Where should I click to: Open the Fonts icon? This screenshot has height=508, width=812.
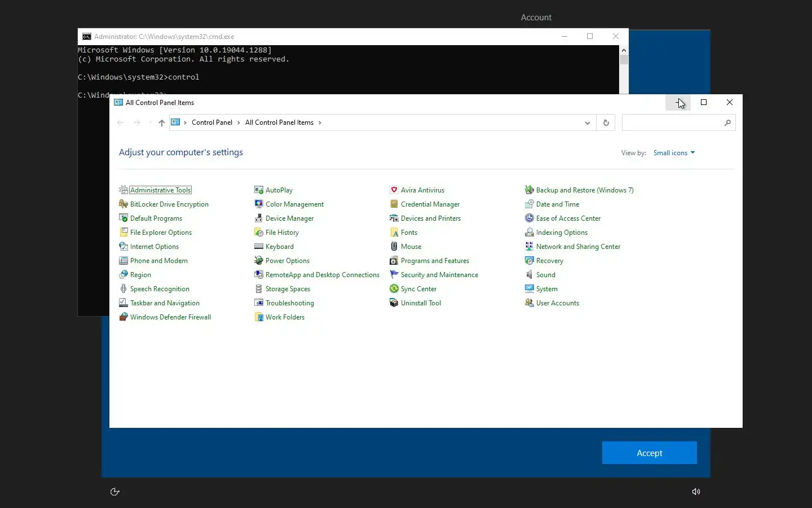pyautogui.click(x=394, y=232)
